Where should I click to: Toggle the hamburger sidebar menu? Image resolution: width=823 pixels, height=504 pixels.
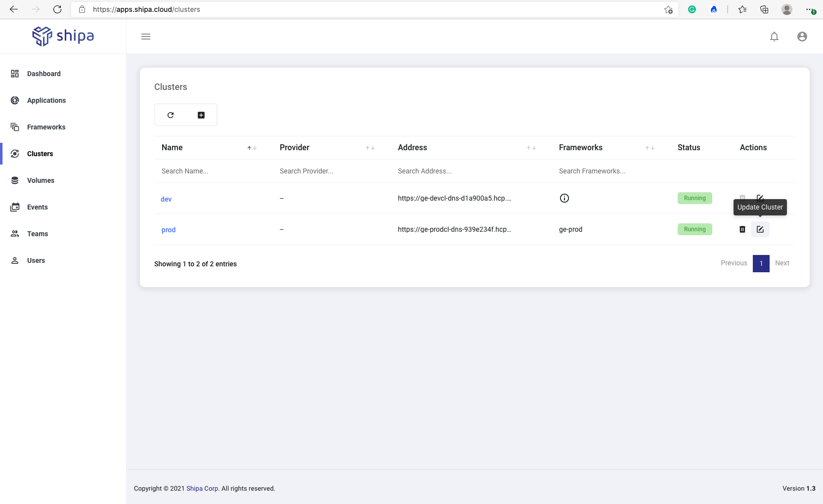pyautogui.click(x=146, y=37)
